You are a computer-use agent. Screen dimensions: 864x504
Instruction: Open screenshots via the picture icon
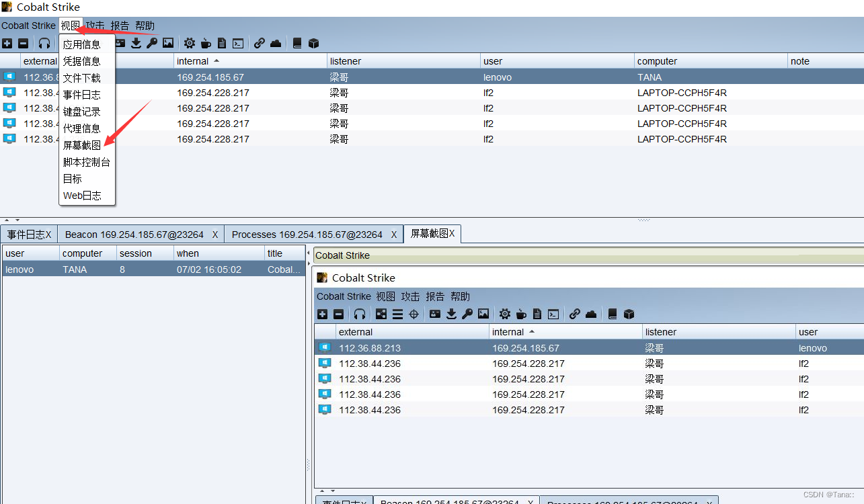point(168,43)
